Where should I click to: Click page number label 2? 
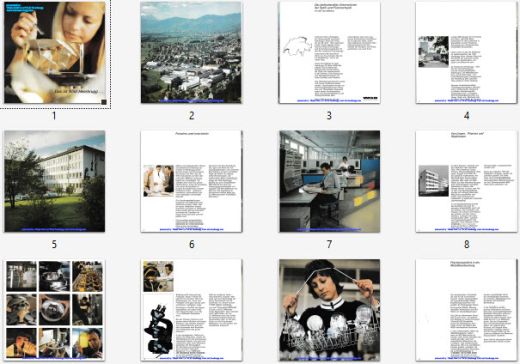click(x=192, y=116)
